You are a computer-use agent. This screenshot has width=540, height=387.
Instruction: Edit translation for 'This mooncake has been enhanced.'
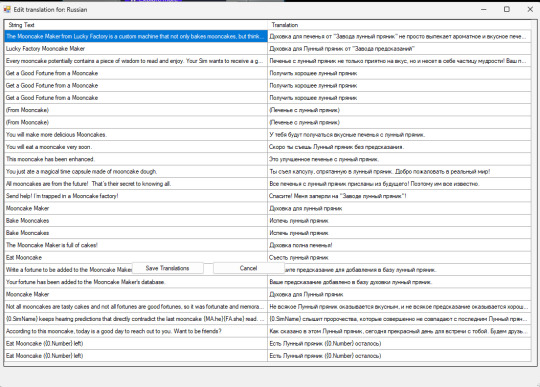(399, 159)
